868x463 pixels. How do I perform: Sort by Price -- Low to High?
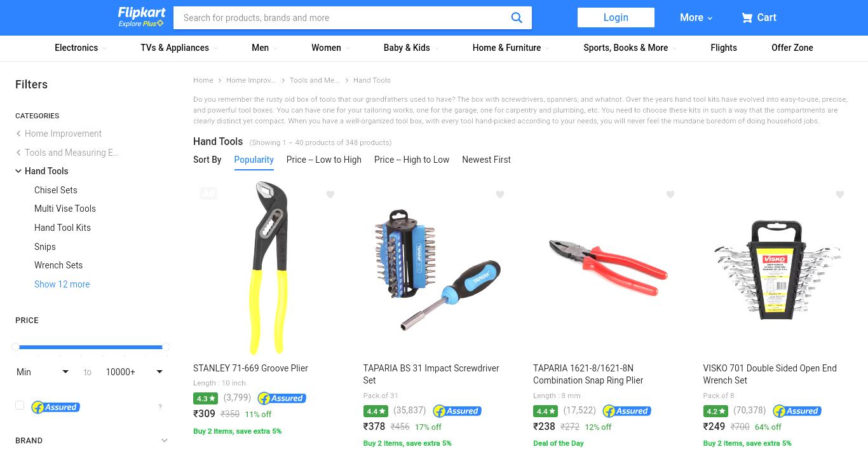tap(324, 160)
